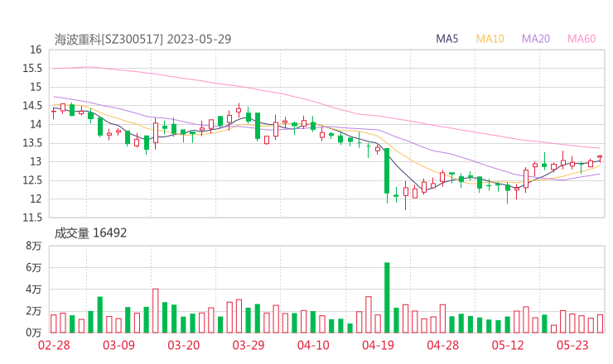Click the 03-09 date axis label
Image resolution: width=613 pixels, height=364 pixels.
[118, 345]
